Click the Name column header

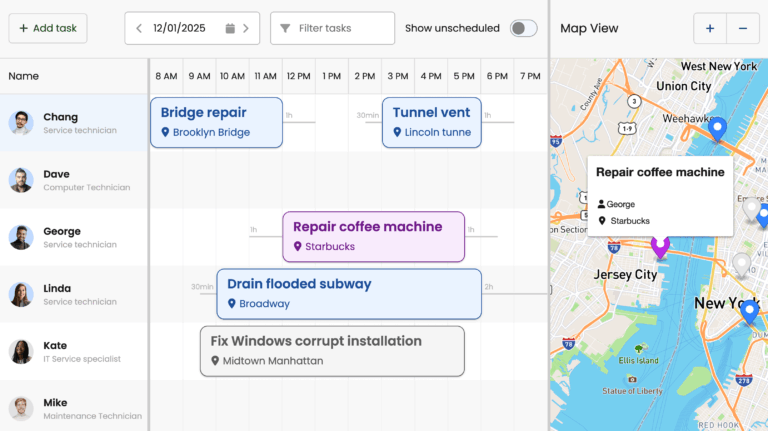click(24, 76)
